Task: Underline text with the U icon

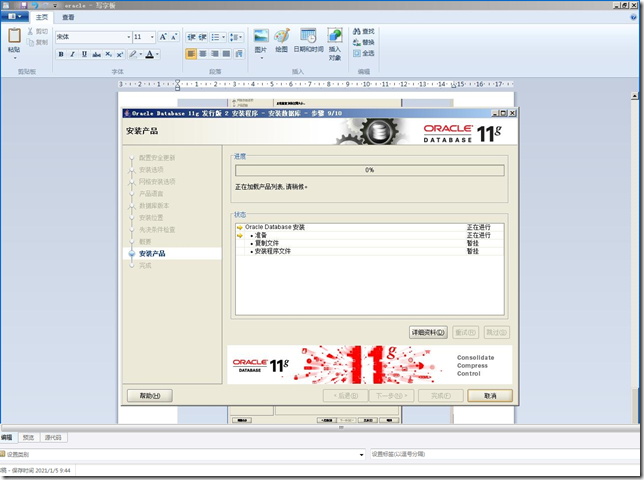Action: click(x=84, y=54)
